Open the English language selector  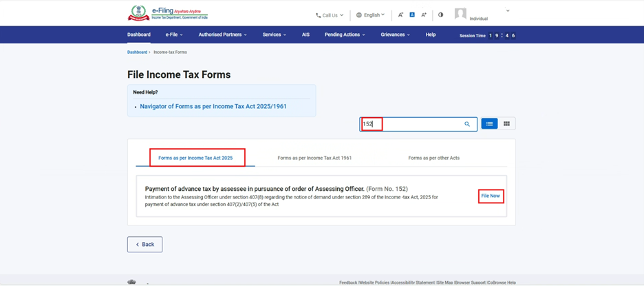[370, 14]
